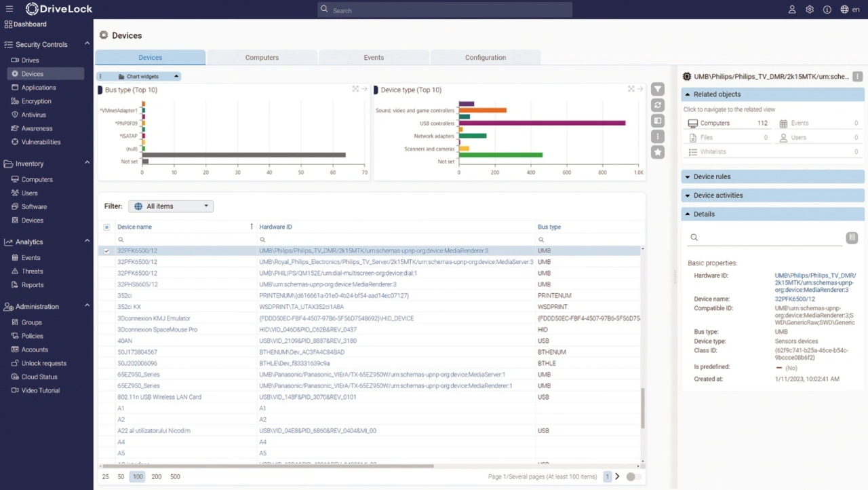Viewport: 868px width, 490px height.
Task: Set page size to 200 items
Action: click(157, 477)
